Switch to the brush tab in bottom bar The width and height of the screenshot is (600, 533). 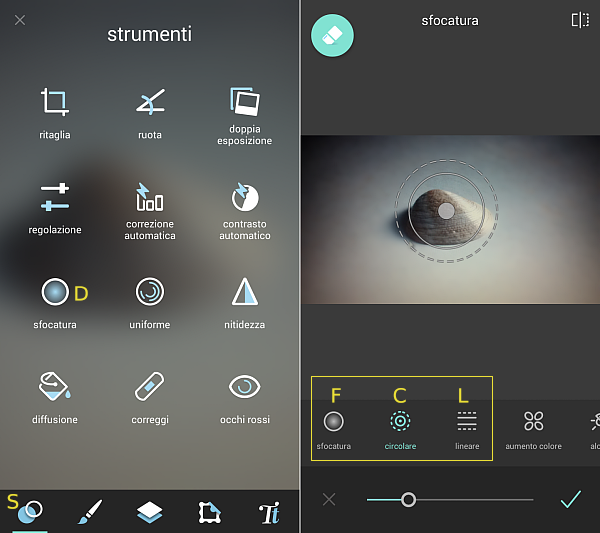90,512
